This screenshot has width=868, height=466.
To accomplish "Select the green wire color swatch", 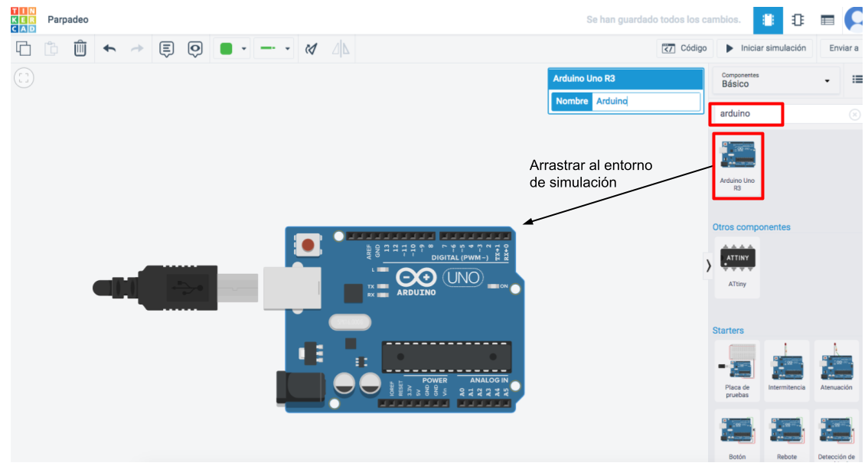I will click(x=226, y=49).
